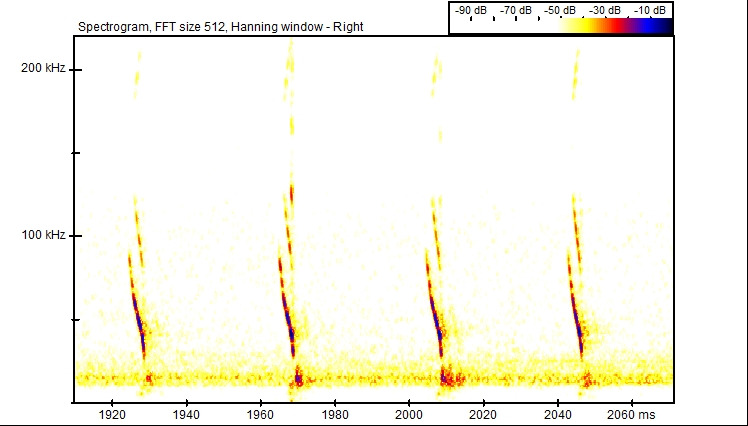Click the -70 dB legend label
Screen dimensions: 748x426
point(518,10)
